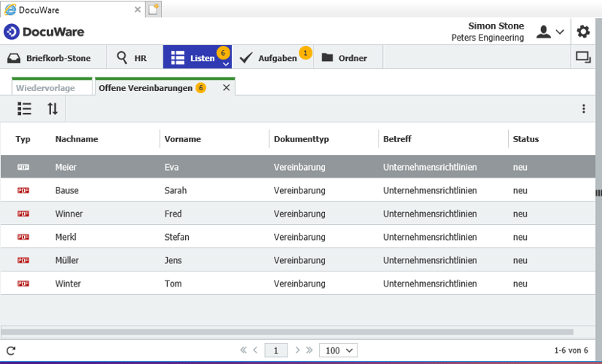Click the viewer window icon at right
This screenshot has width=602, height=364.
pyautogui.click(x=582, y=57)
